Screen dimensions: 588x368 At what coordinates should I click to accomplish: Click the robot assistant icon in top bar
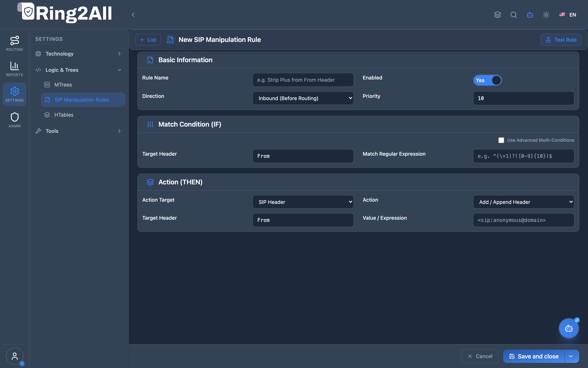pyautogui.click(x=530, y=15)
